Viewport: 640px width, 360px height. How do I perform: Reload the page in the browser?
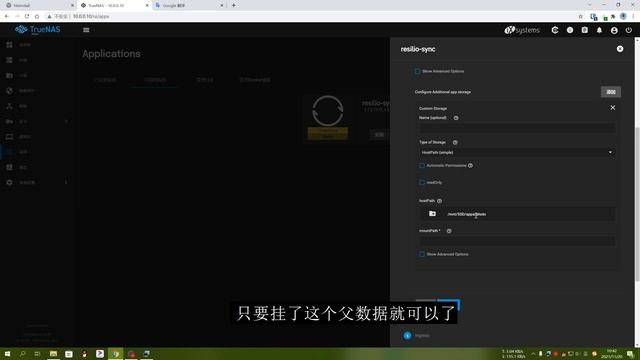point(27,16)
